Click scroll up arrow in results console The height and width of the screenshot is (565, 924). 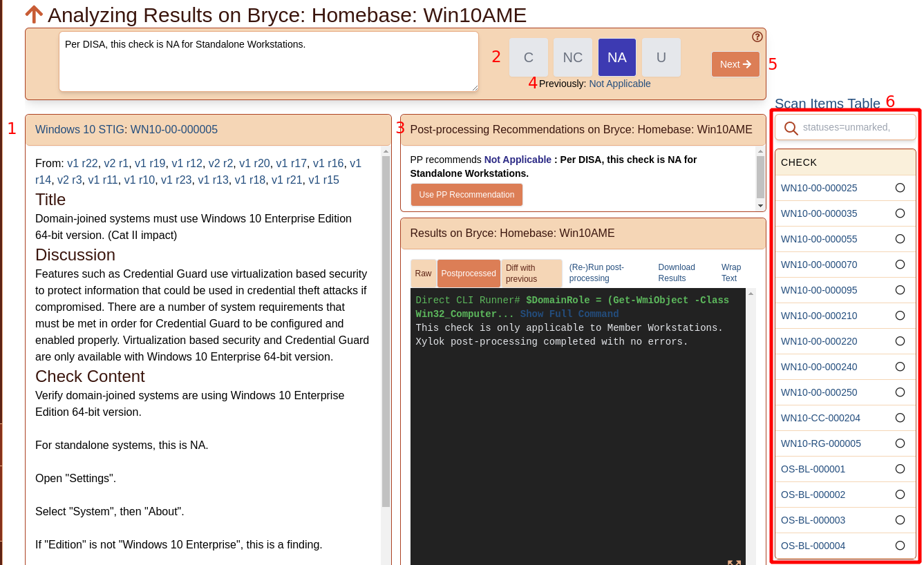(751, 294)
